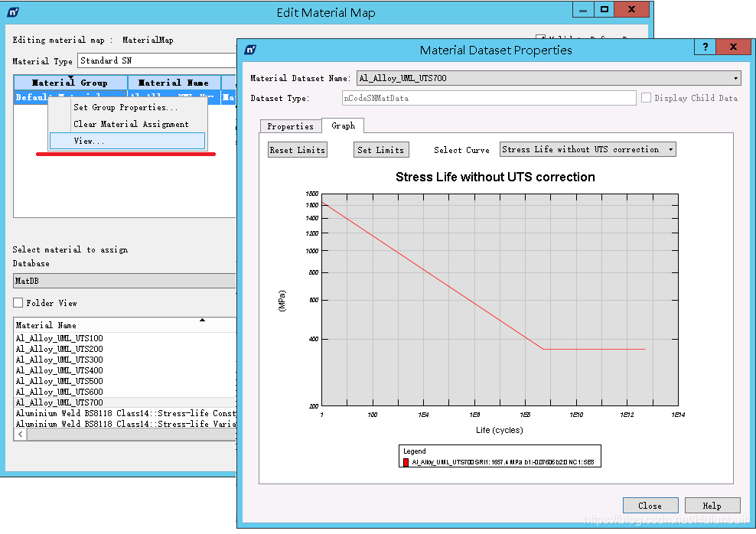Click the graph title Stress Life without UTS correction
The height and width of the screenshot is (534, 756).
coord(495,177)
